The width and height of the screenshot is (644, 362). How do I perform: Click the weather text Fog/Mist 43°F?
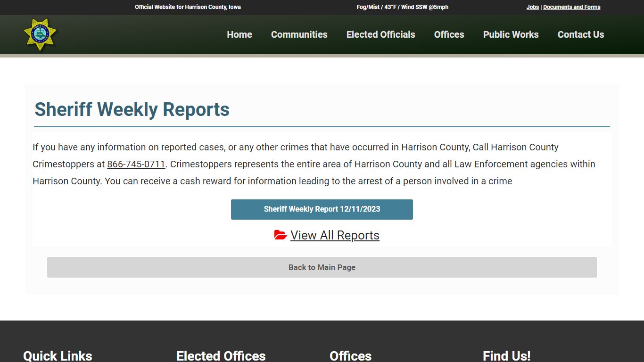pos(402,7)
